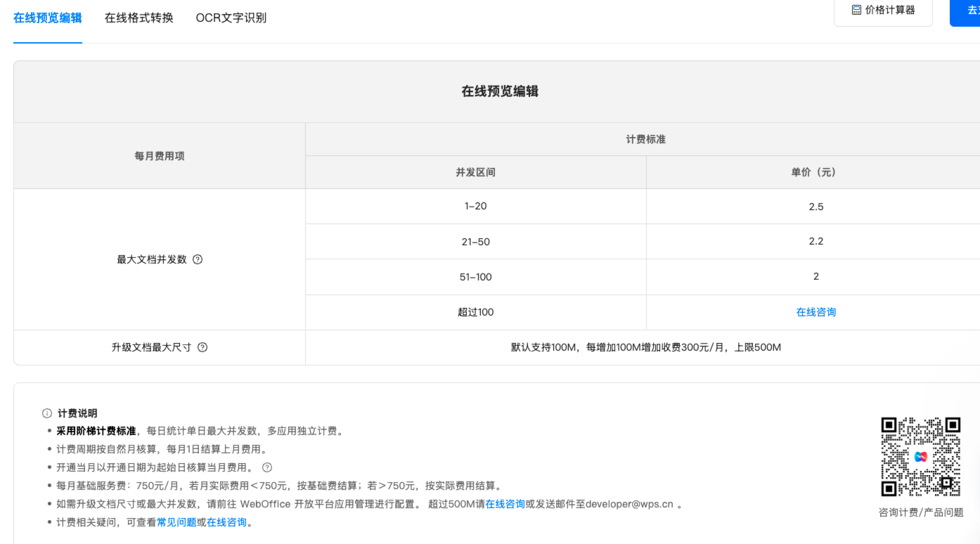
Task: Click help icon beside 最大文档并发数
Action: pyautogui.click(x=198, y=259)
